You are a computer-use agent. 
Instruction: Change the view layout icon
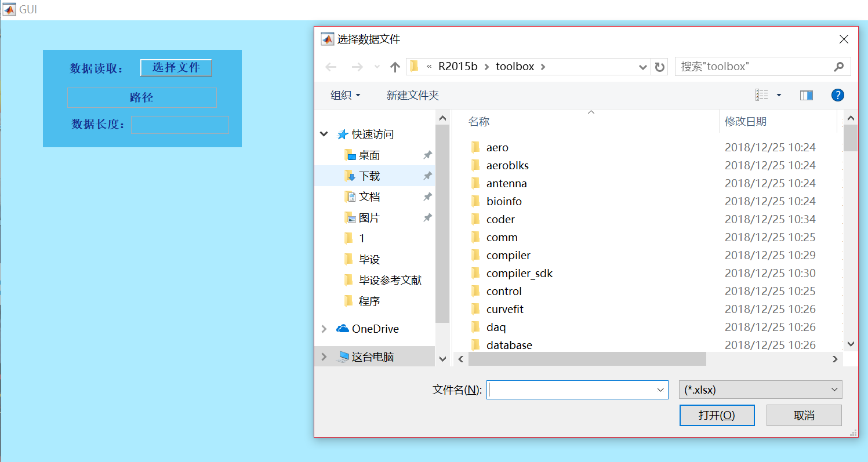(x=762, y=95)
